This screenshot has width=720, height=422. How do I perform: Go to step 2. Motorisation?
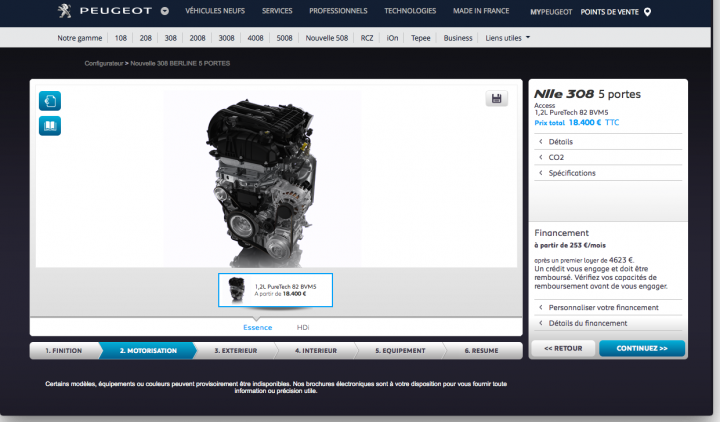(x=148, y=350)
